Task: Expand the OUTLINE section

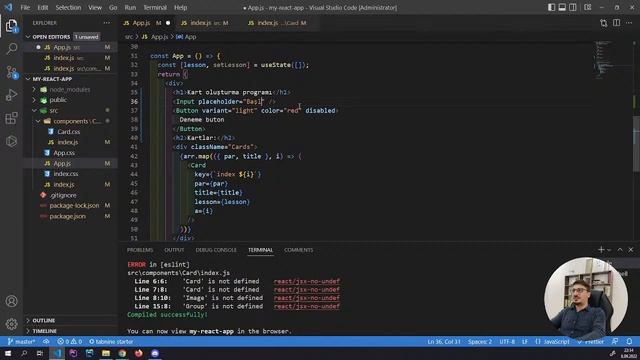Action: [x=44, y=320]
